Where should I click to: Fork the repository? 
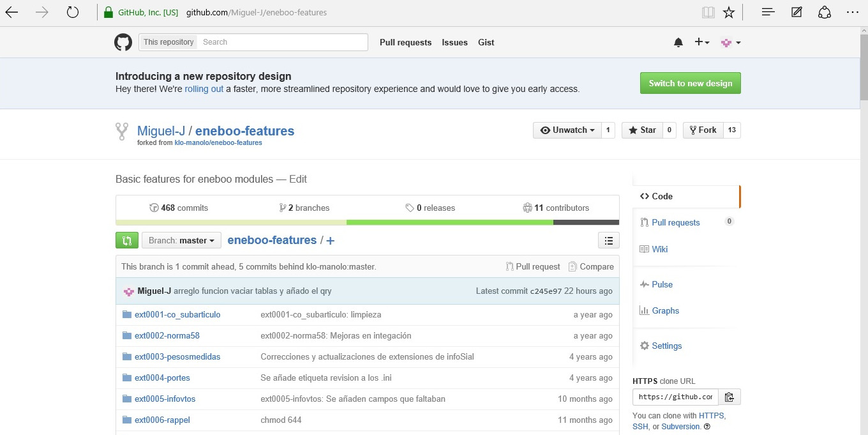703,130
